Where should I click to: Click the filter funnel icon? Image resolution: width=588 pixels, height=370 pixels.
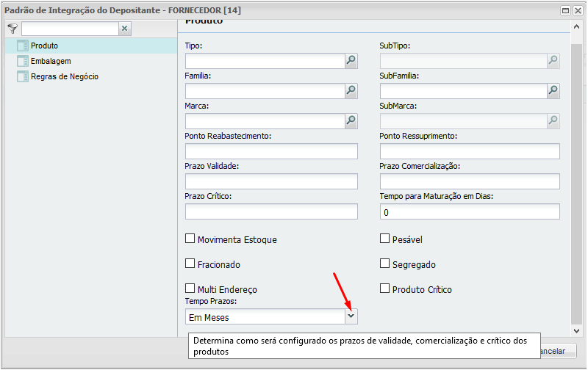tap(12, 29)
